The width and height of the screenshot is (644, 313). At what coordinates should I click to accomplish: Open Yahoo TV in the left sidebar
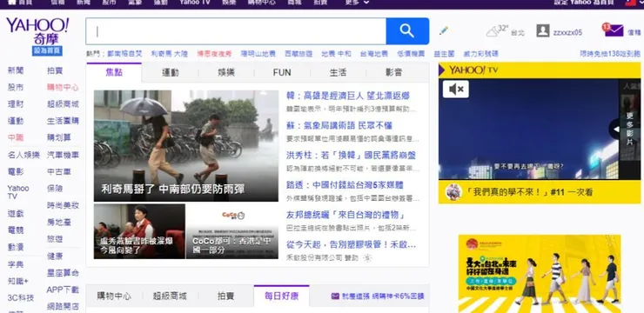click(18, 192)
